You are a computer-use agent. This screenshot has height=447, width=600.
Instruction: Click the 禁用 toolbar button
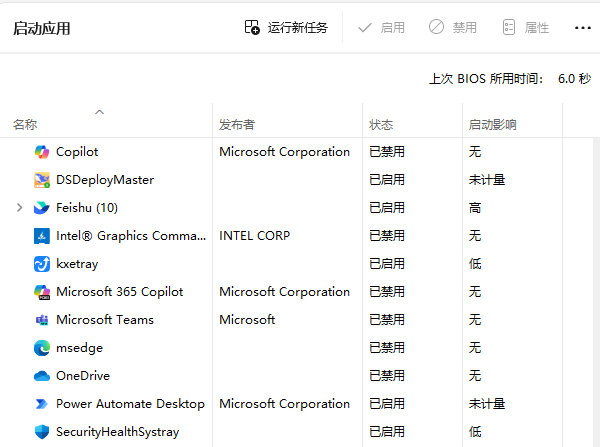(453, 28)
